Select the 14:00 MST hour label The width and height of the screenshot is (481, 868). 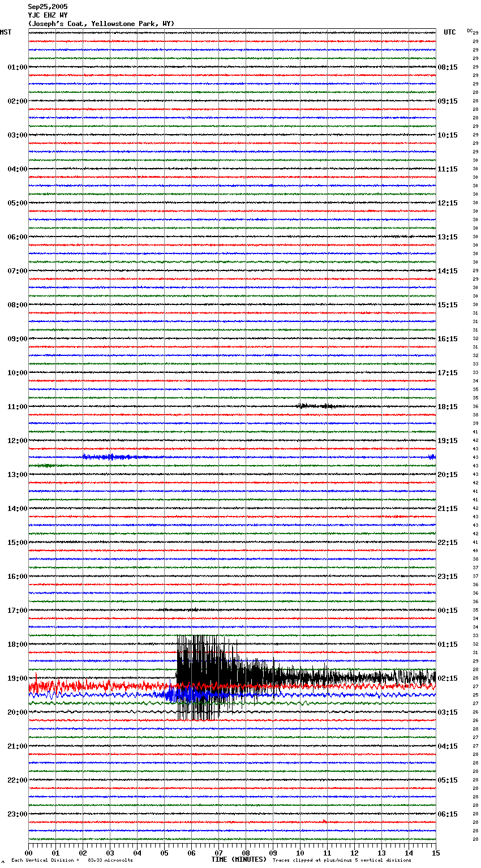point(18,509)
